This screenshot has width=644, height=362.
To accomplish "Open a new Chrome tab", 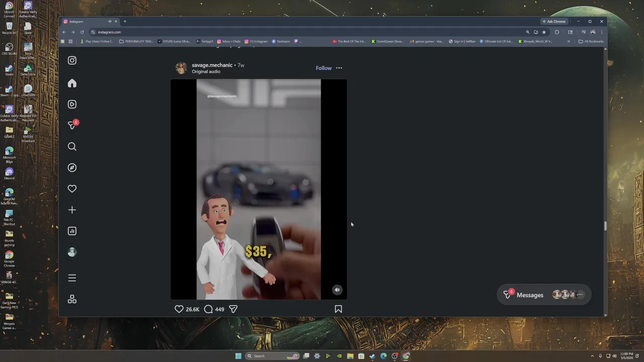I will point(125,22).
